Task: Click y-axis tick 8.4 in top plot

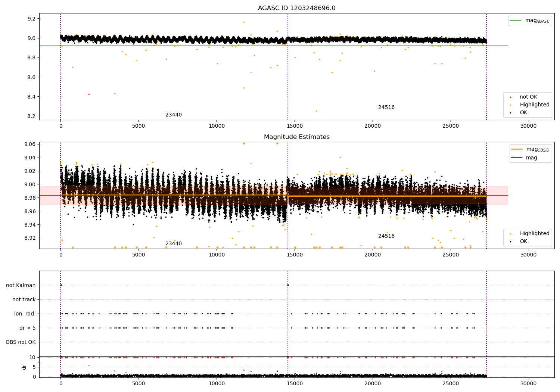Action: click(x=31, y=97)
